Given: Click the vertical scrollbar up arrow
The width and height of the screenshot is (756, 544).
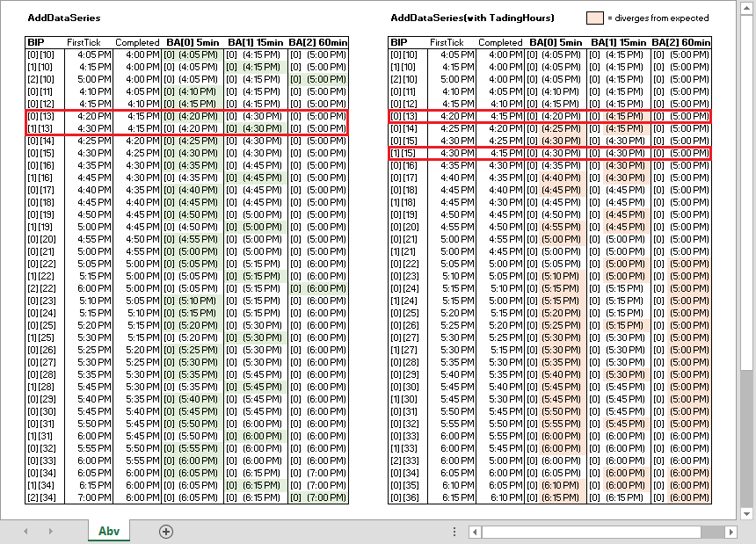Looking at the screenshot, I should pyautogui.click(x=746, y=9).
